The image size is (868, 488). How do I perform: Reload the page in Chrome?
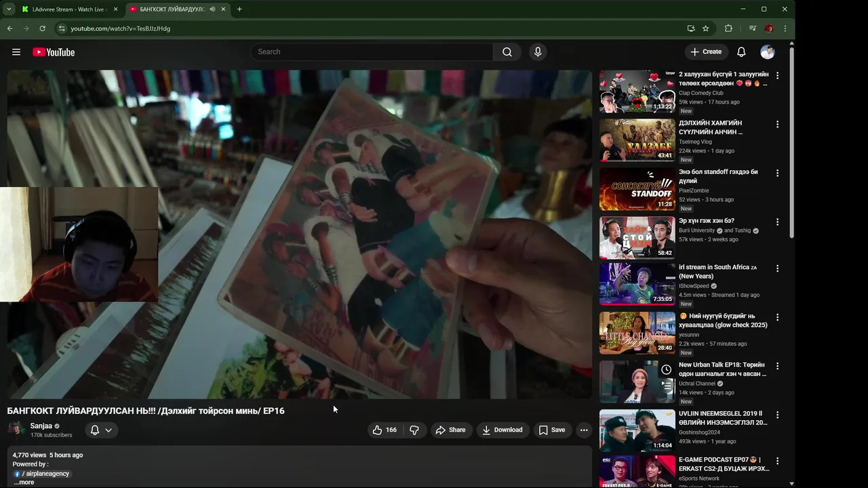[42, 28]
